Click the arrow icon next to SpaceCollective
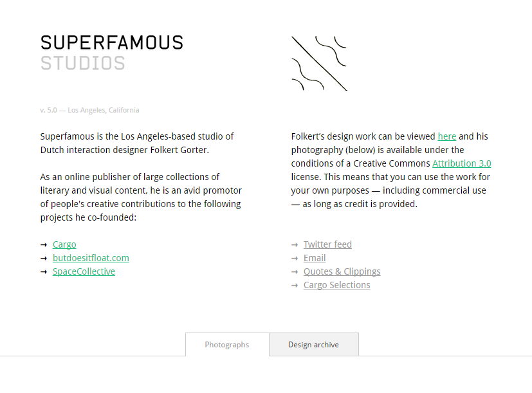The width and height of the screenshot is (532, 393). [43, 271]
